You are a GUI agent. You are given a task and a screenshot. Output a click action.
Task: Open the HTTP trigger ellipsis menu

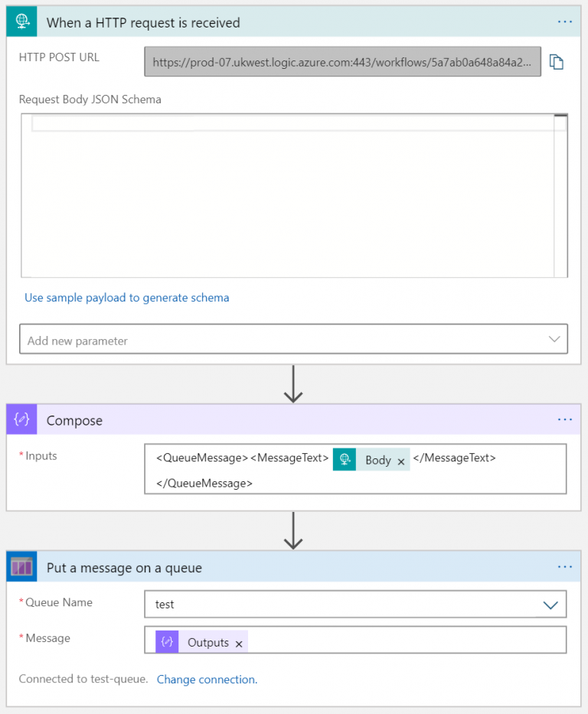[565, 21]
